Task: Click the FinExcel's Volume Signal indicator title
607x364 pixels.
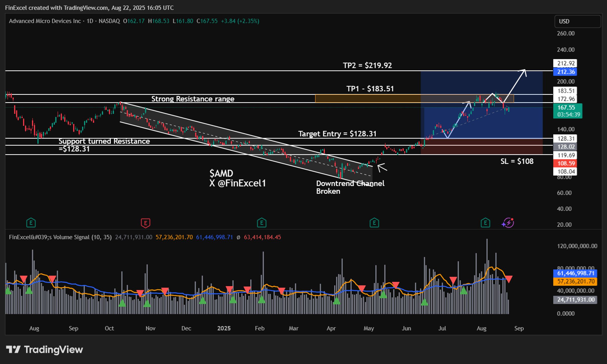Action: (x=60, y=237)
